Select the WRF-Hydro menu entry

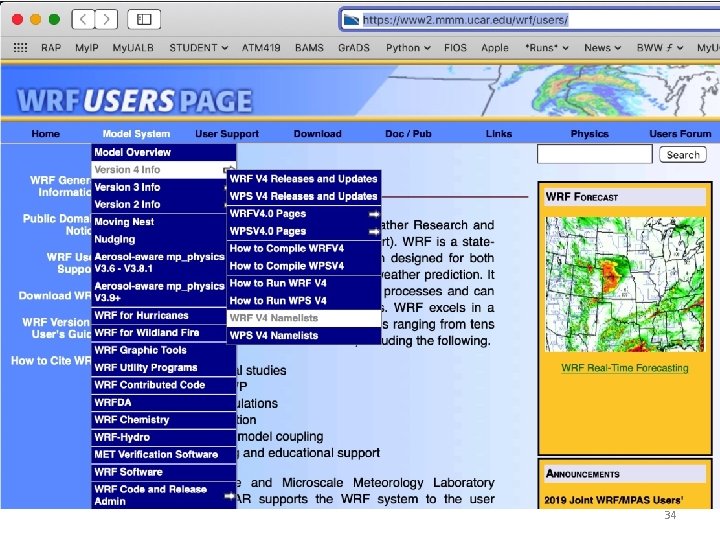point(163,437)
